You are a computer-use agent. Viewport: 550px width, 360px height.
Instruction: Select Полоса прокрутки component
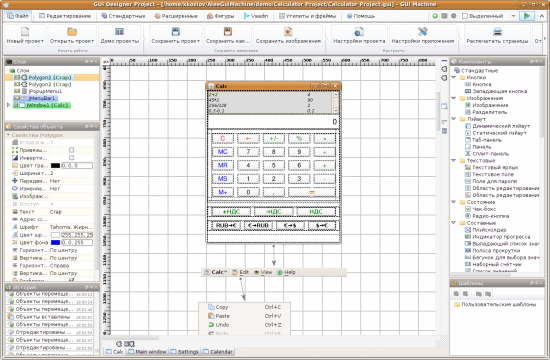tap(496, 251)
